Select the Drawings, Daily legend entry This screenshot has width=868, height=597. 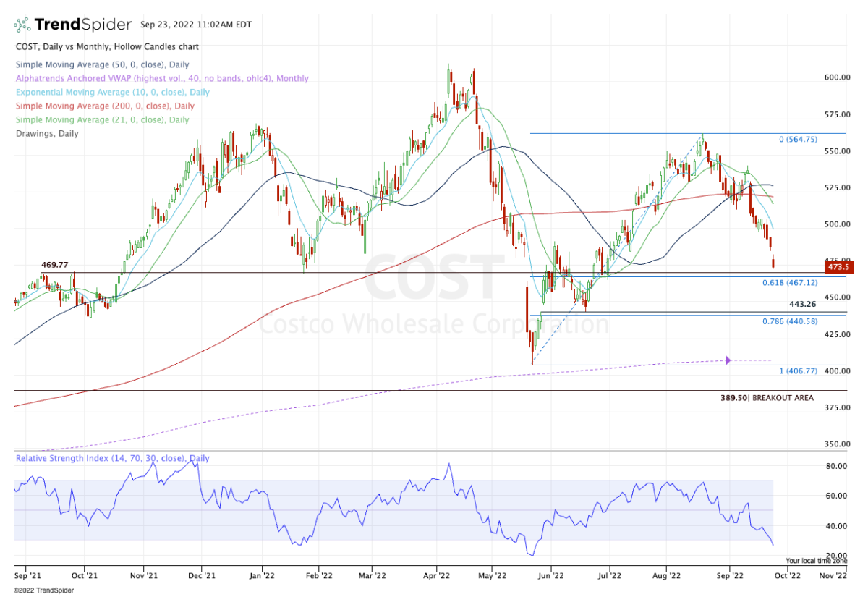47,133
